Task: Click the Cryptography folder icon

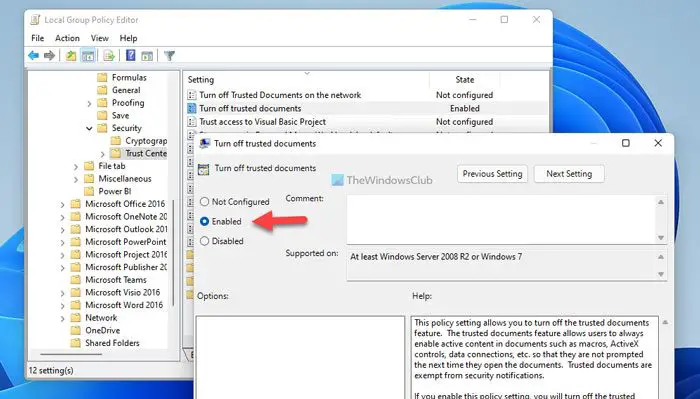Action: (x=116, y=141)
